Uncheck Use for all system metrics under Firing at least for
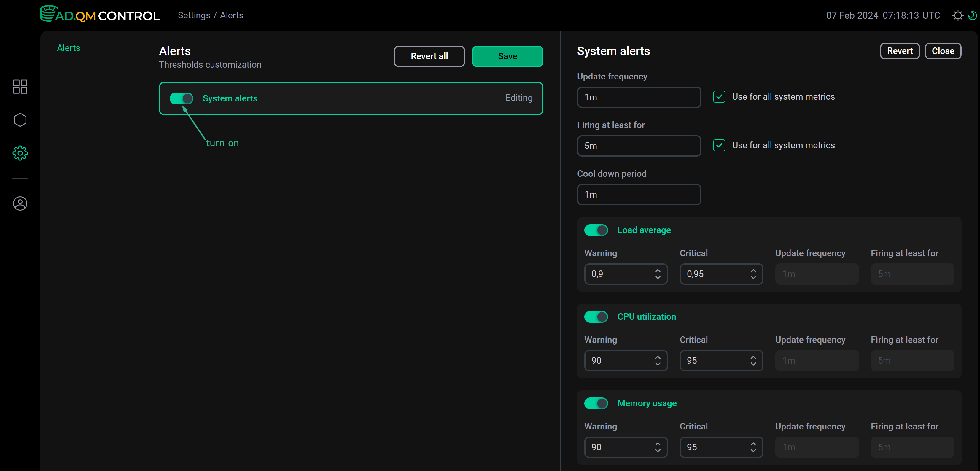Screen dimensions: 980x471 click(719, 145)
